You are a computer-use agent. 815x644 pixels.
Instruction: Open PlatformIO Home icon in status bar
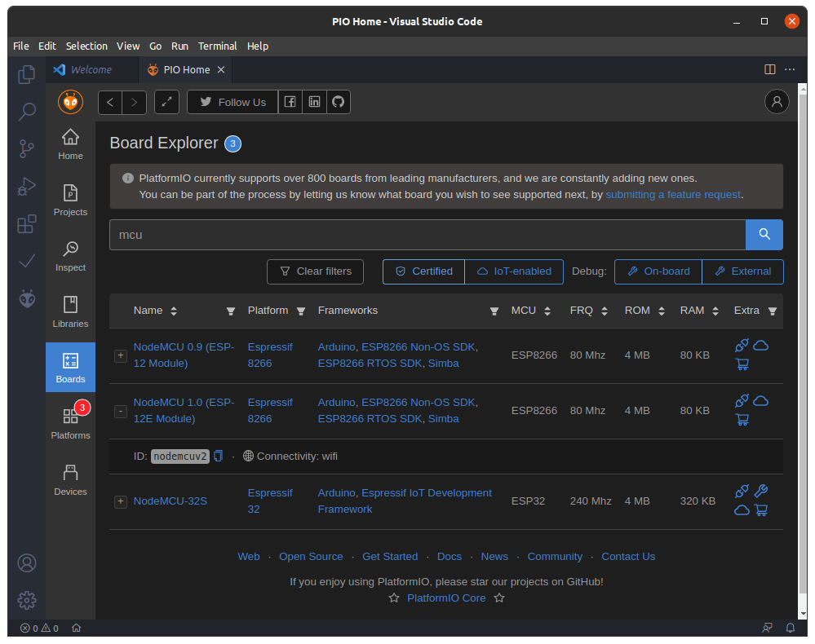(x=77, y=628)
